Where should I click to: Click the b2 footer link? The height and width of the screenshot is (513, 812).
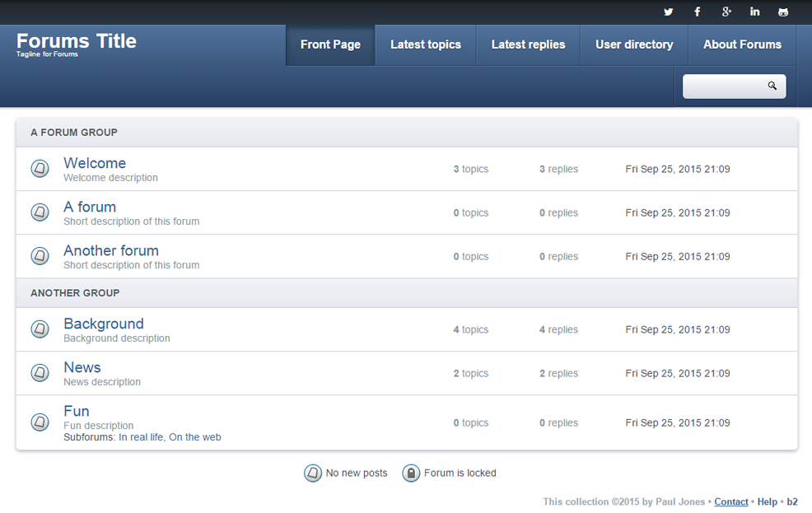pyautogui.click(x=792, y=501)
